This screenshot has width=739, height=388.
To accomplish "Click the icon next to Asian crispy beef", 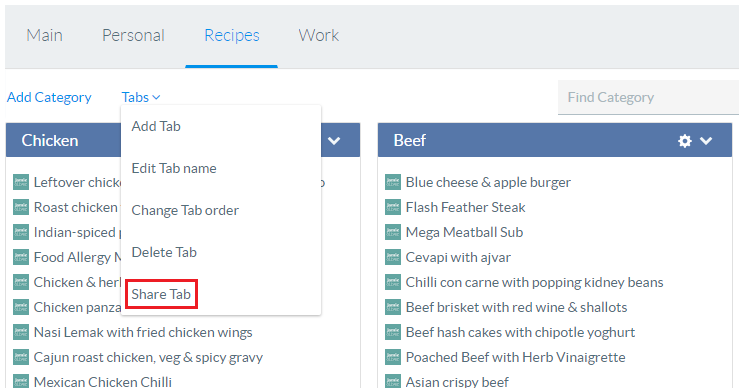I will point(393,381).
